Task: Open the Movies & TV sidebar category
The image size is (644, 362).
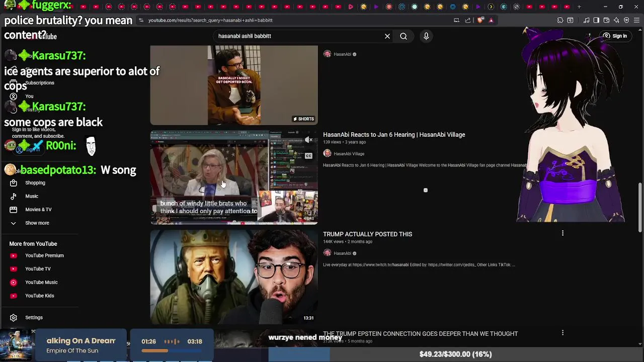Action: (x=39, y=209)
